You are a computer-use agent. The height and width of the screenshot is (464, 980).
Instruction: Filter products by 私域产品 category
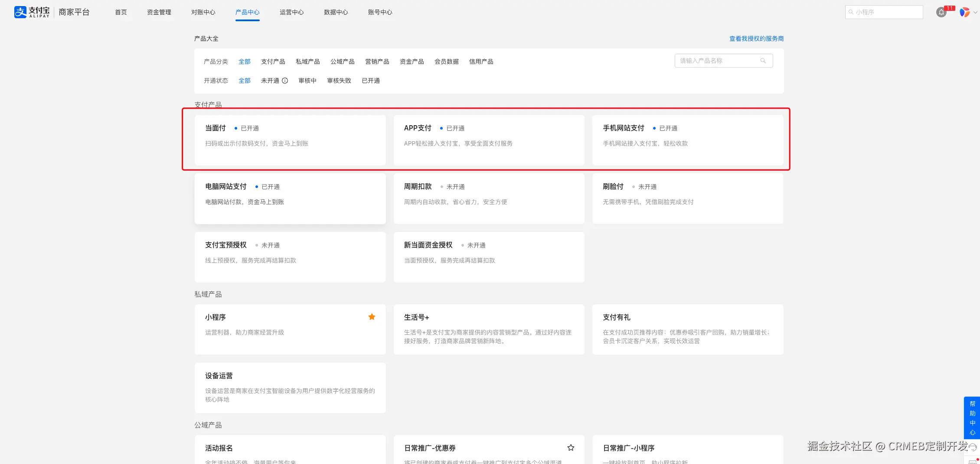[308, 62]
